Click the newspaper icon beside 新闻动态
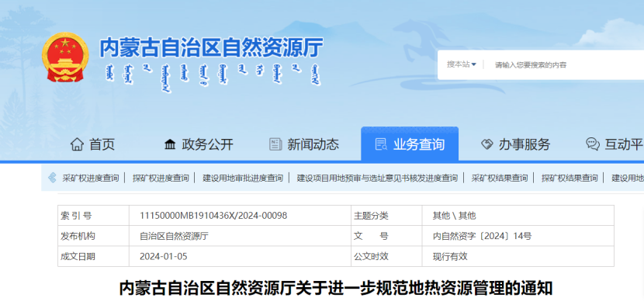This screenshot has width=644, height=305. (x=275, y=144)
